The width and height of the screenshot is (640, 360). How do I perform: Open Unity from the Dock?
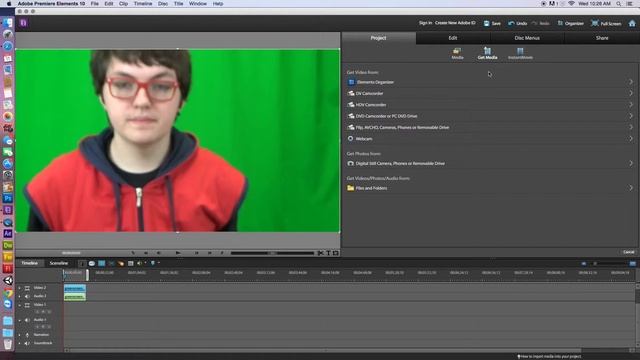click(8, 280)
